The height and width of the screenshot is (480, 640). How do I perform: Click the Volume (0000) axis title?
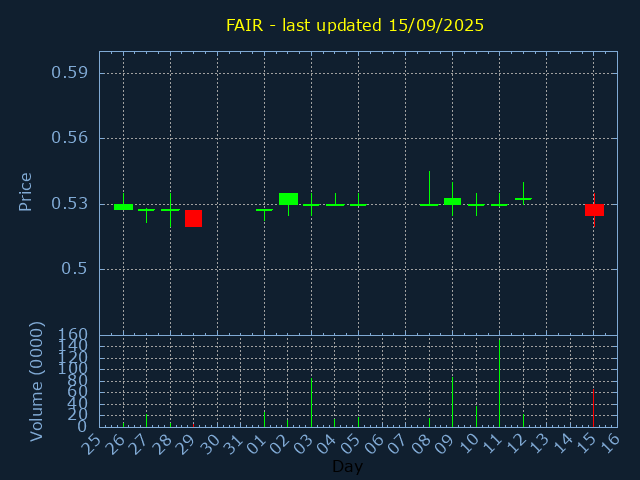point(36,382)
